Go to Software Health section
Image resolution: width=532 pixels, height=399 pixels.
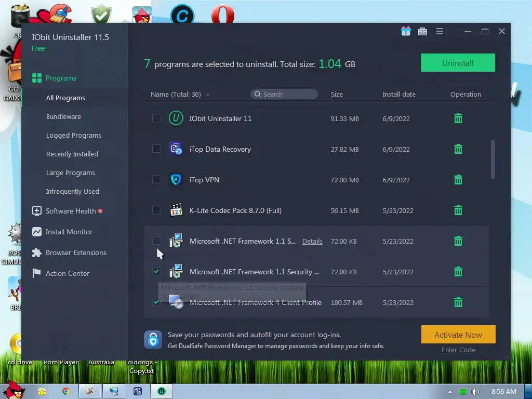(x=71, y=211)
